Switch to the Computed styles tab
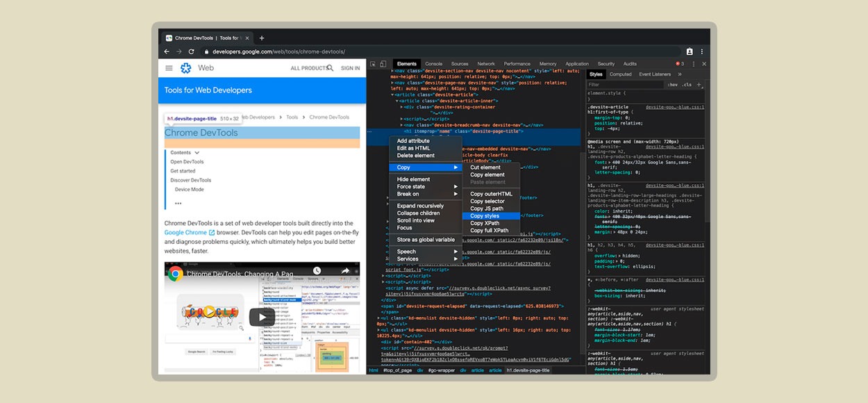 pos(621,74)
